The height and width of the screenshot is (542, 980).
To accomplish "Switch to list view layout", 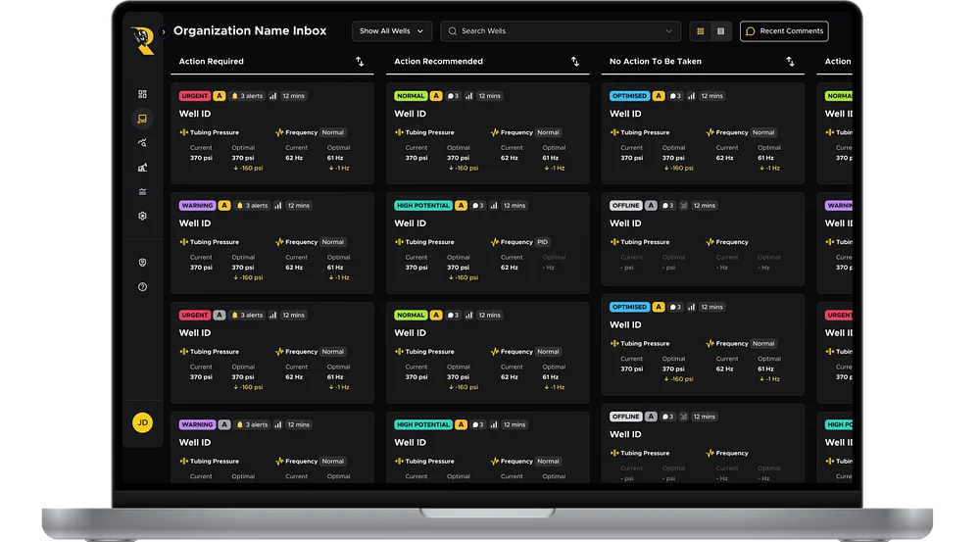I will point(720,31).
